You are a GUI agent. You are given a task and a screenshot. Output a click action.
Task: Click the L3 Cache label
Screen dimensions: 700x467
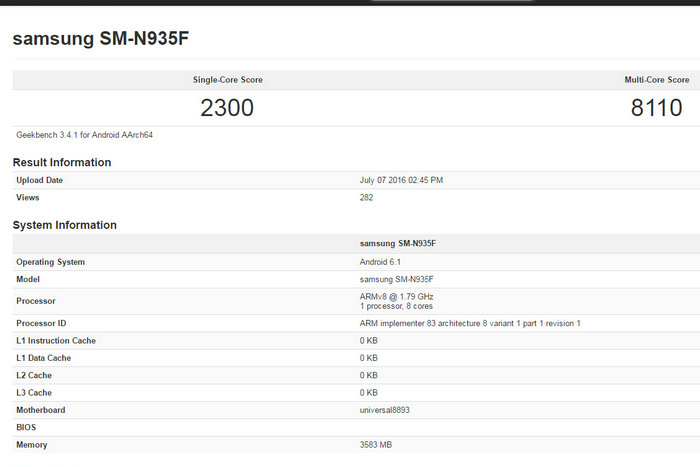34,393
